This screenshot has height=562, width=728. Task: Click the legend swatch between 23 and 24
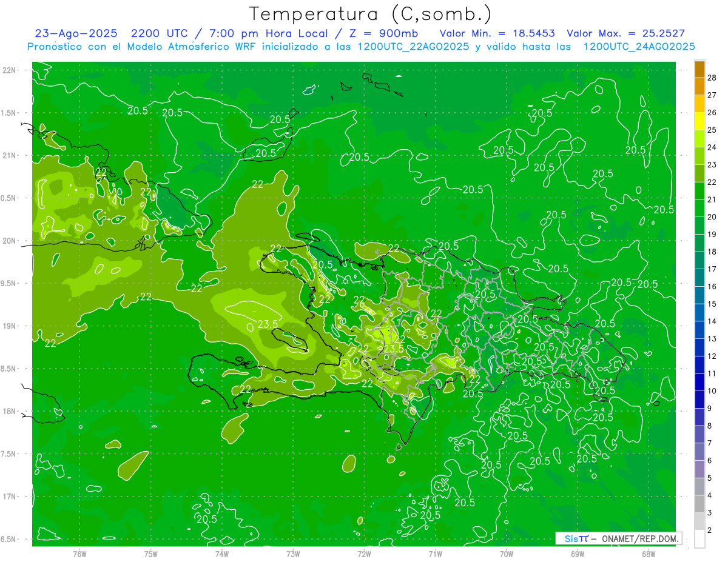pyautogui.click(x=699, y=156)
